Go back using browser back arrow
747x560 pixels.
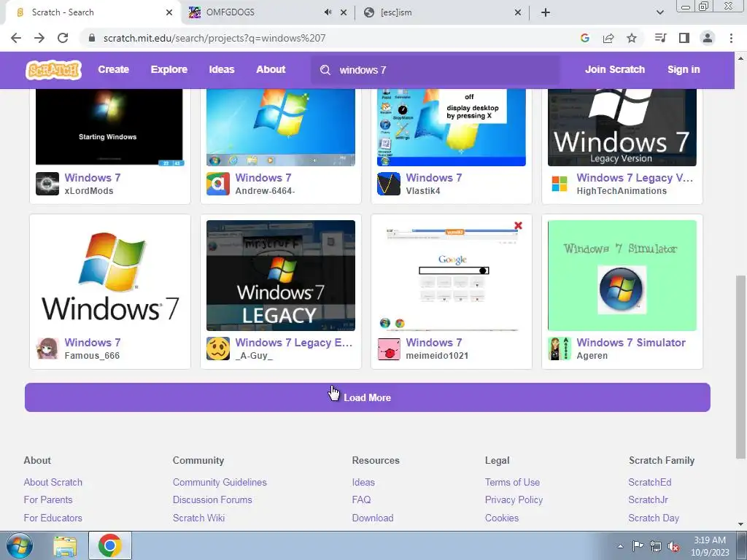click(x=16, y=38)
